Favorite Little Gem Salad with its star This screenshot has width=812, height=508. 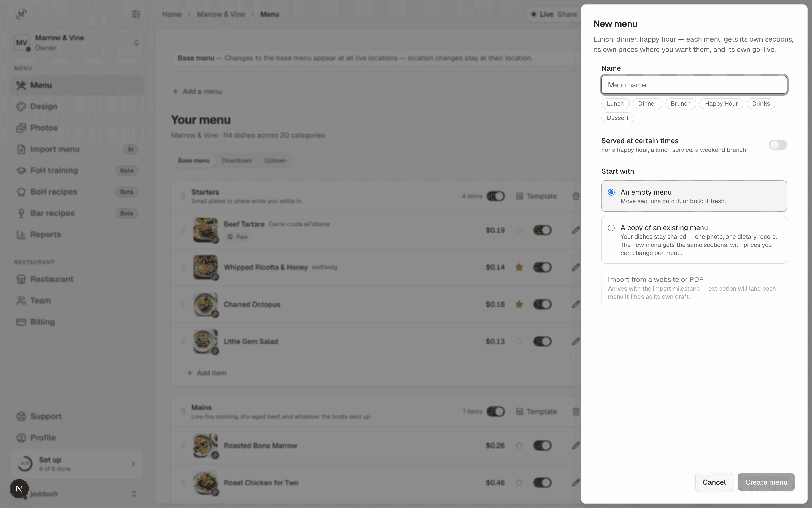[x=519, y=341]
